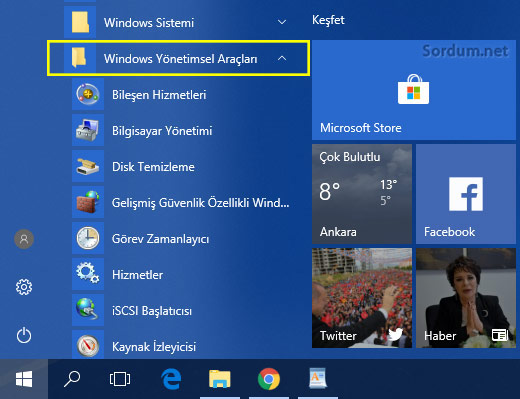The width and height of the screenshot is (520, 399).
Task: Click the Windows Start button
Action: click(x=24, y=379)
